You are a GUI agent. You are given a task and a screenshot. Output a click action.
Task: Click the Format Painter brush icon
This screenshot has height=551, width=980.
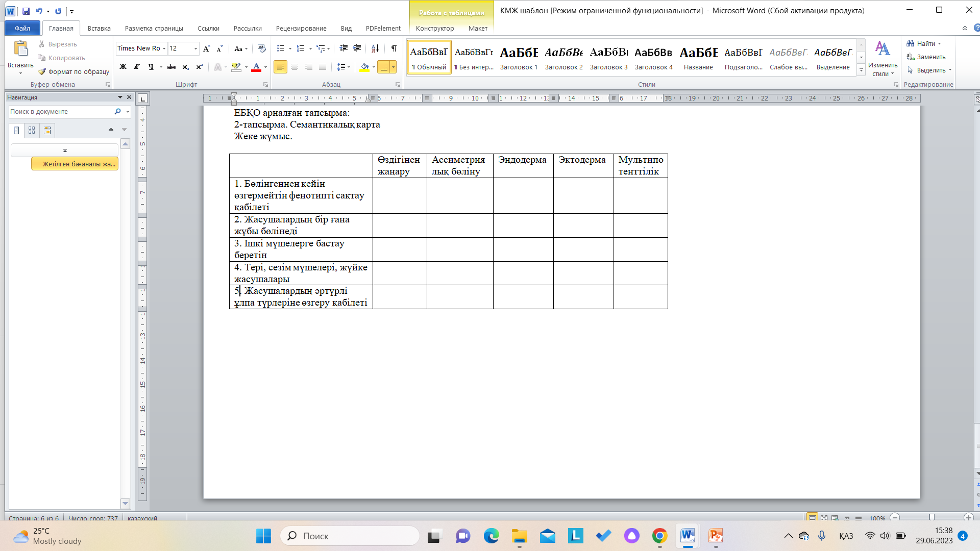(x=42, y=72)
